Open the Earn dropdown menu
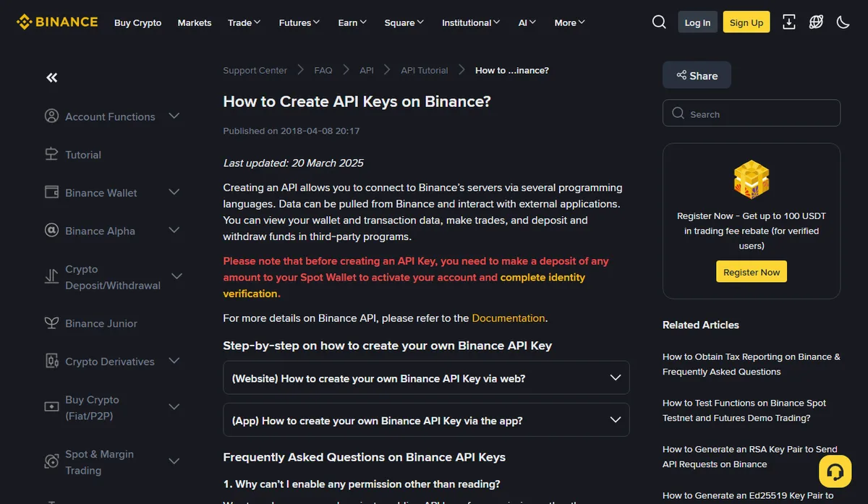 pos(352,22)
